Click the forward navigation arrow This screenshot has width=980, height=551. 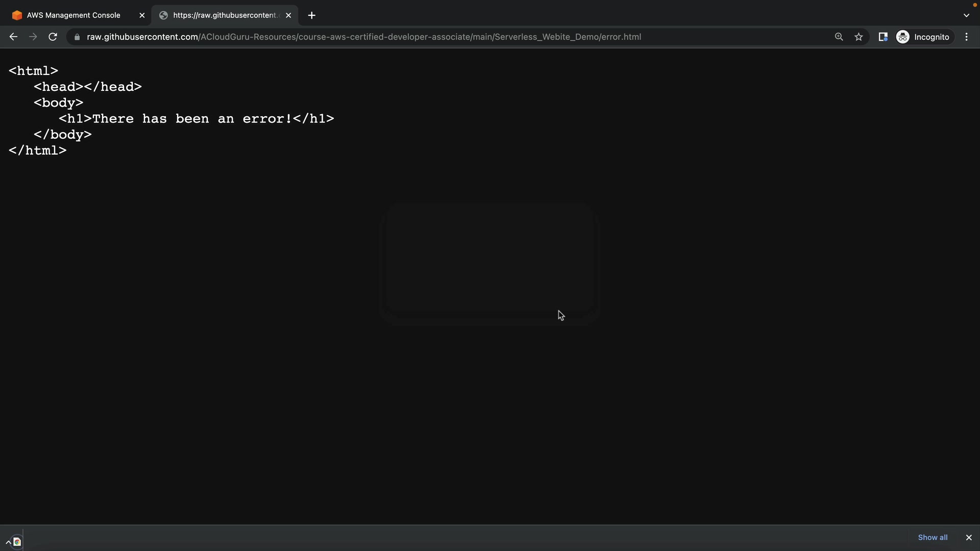[x=33, y=37]
